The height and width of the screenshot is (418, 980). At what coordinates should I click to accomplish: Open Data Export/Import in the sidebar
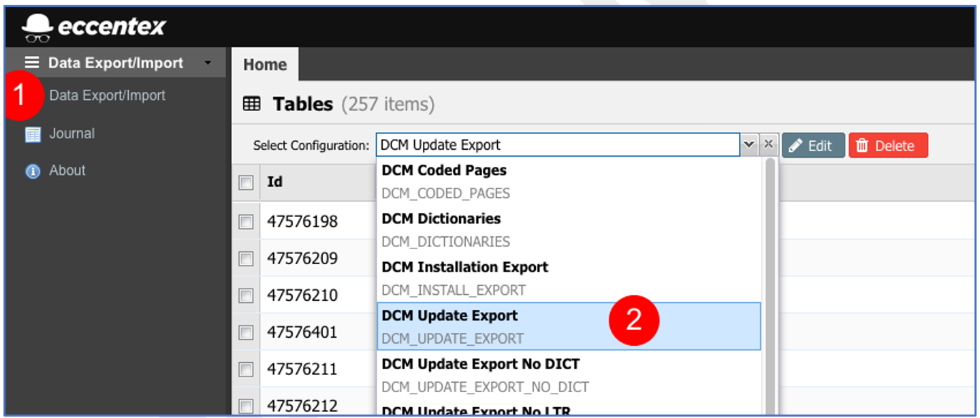pyautogui.click(x=107, y=95)
